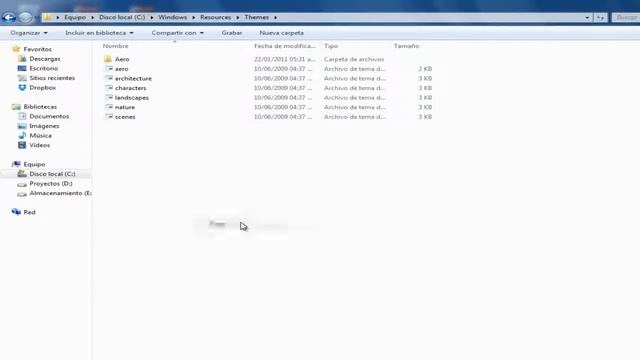This screenshot has width=640, height=360.
Task: Click Carpeta de archivos type cell
Action: coord(354,59)
